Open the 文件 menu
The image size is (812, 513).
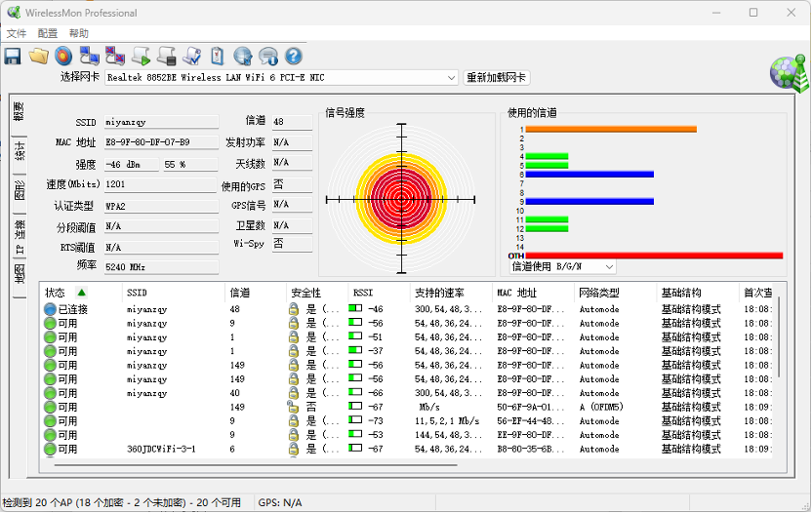pyautogui.click(x=17, y=33)
